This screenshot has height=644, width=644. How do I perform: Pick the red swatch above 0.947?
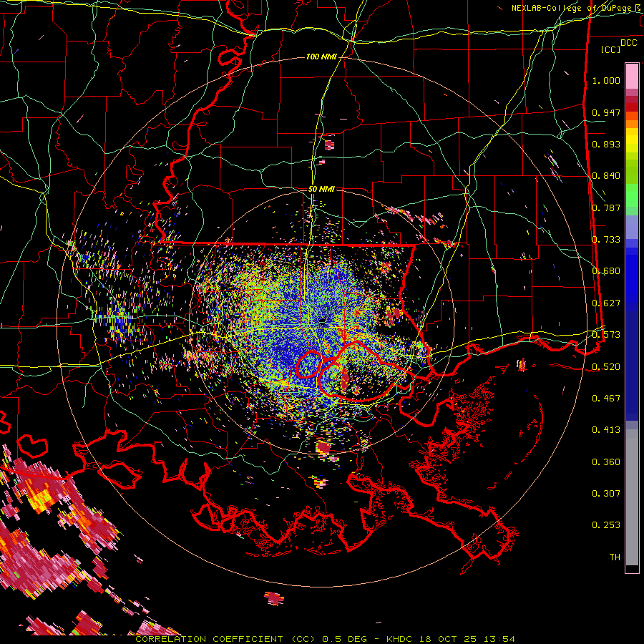(632, 107)
